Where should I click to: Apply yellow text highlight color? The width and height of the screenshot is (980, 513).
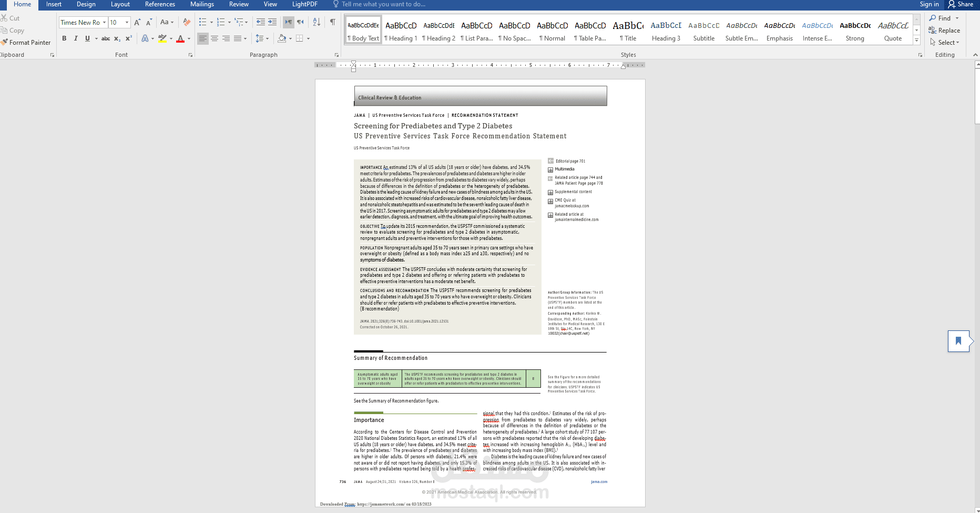pyautogui.click(x=162, y=38)
